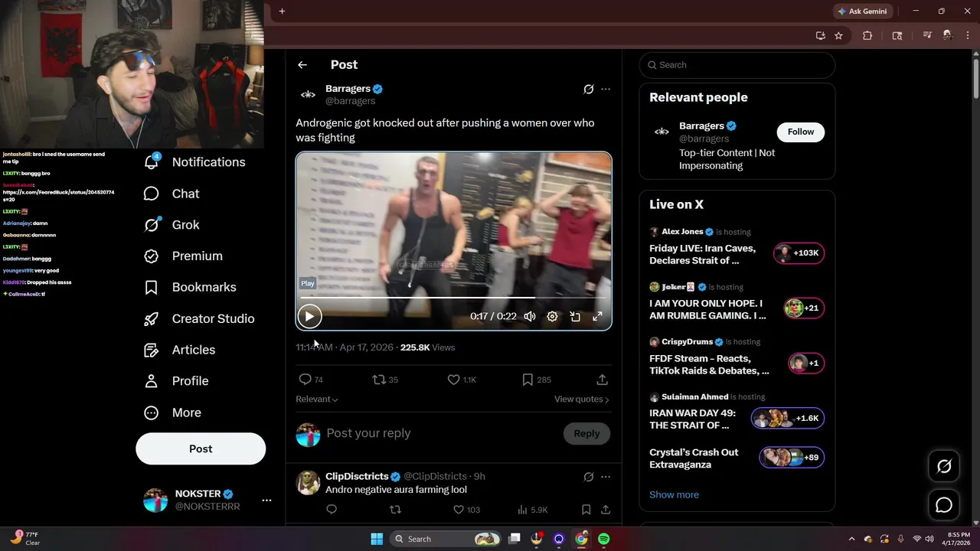View ClipDistricts comment analytics 5.9K
Screen dimensions: 980x551
coord(532,510)
